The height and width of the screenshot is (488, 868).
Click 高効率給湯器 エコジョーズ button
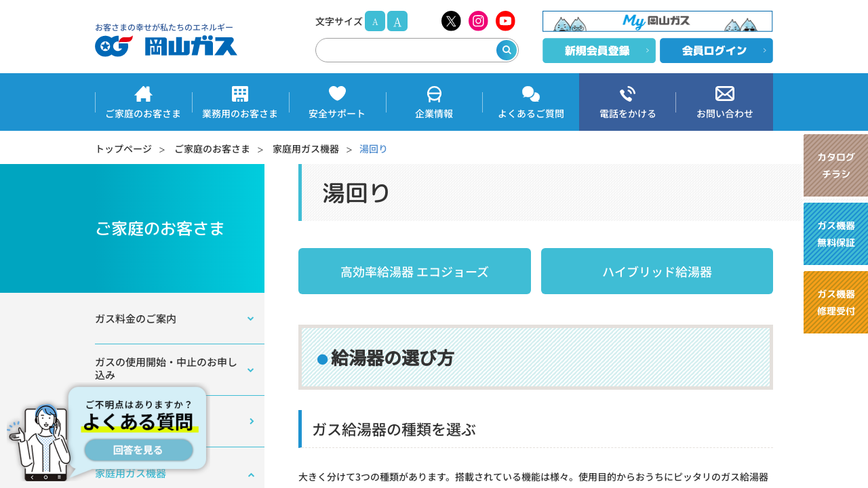(x=414, y=271)
